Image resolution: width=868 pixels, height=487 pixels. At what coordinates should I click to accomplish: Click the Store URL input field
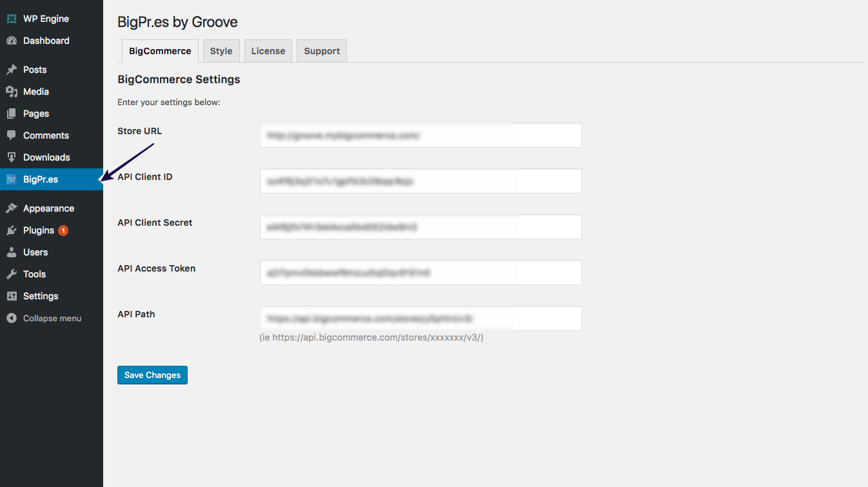[x=421, y=135]
